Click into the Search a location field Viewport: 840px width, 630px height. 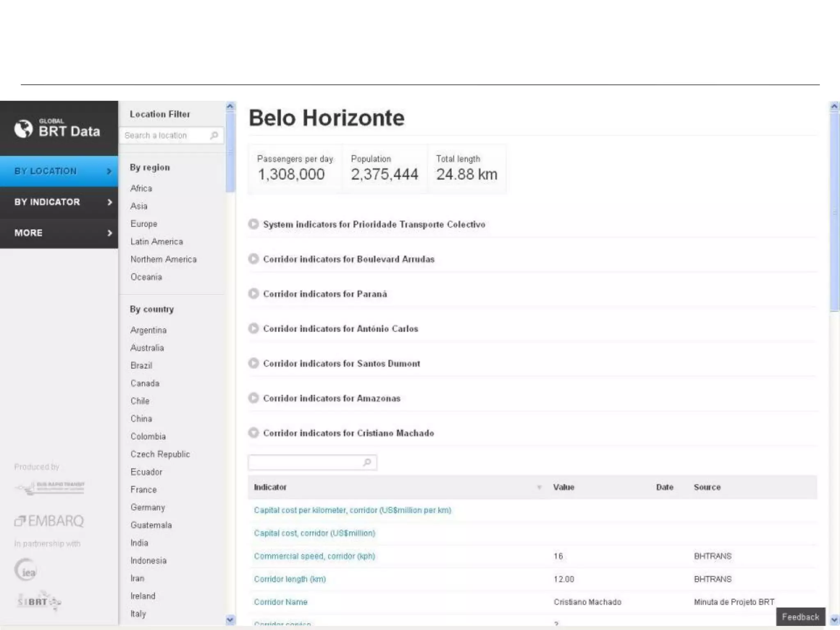(164, 135)
